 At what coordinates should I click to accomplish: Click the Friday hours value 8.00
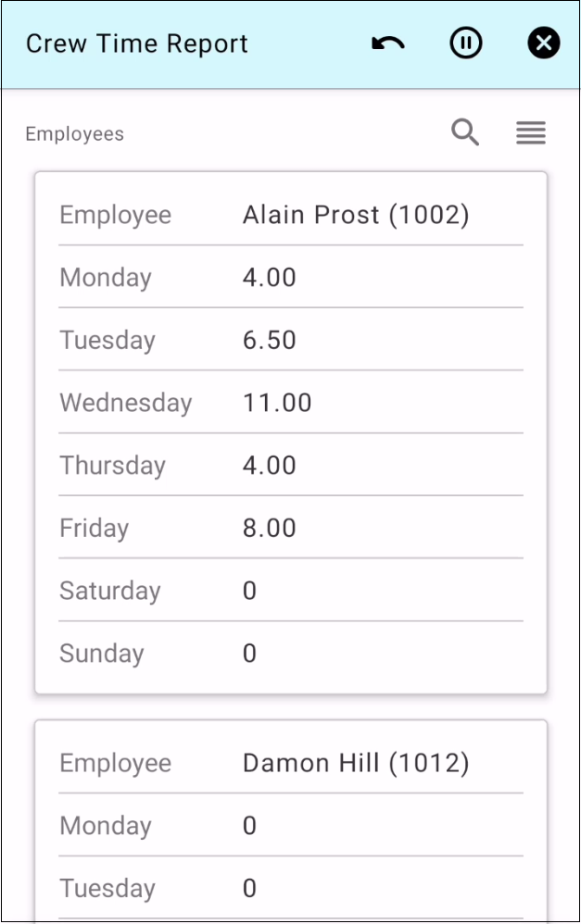click(270, 528)
